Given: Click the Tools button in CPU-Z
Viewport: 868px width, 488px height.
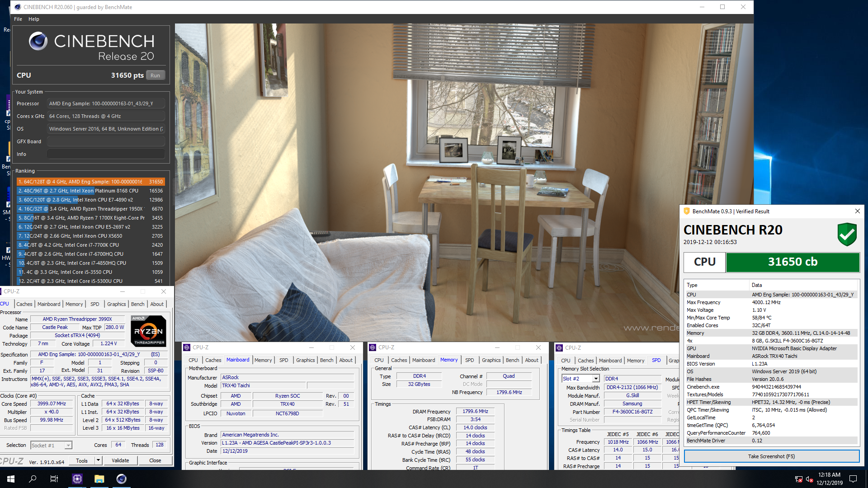Looking at the screenshot, I should point(82,460).
